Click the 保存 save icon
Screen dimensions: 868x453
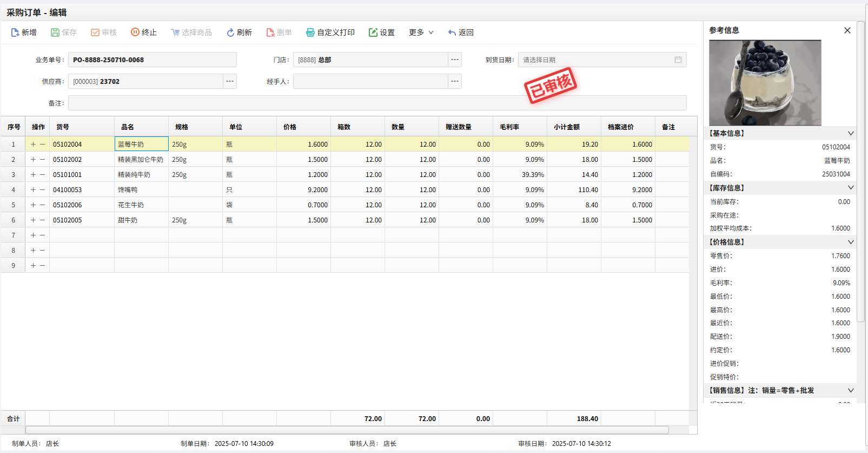point(55,32)
